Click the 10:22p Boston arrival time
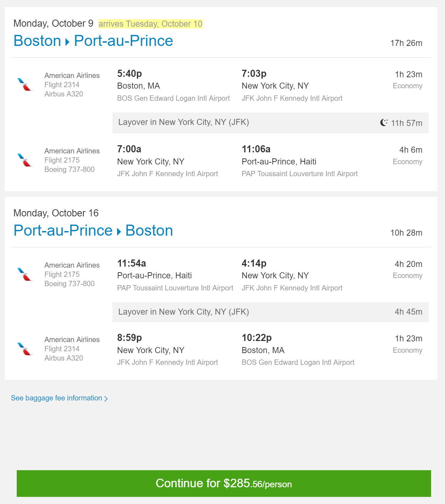 257,338
